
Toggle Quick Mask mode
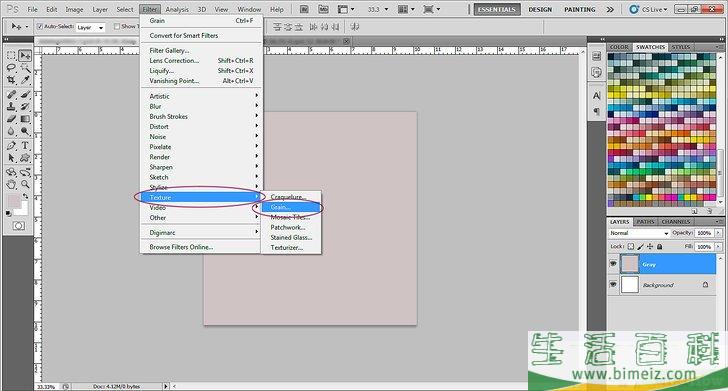pyautogui.click(x=19, y=226)
